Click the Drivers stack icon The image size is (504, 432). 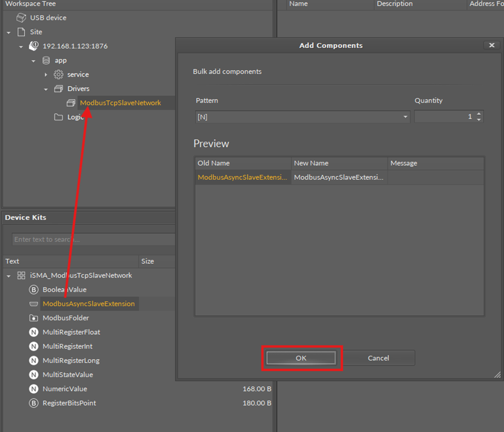tap(59, 89)
